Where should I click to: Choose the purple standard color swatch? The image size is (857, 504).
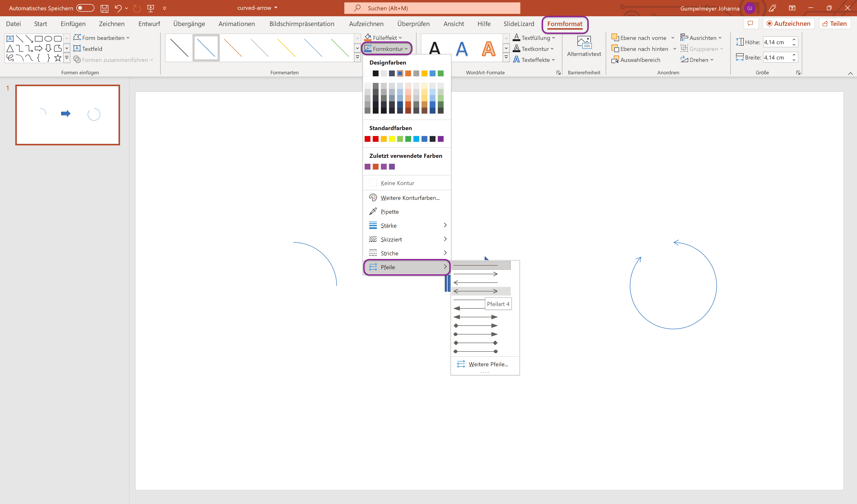click(441, 139)
